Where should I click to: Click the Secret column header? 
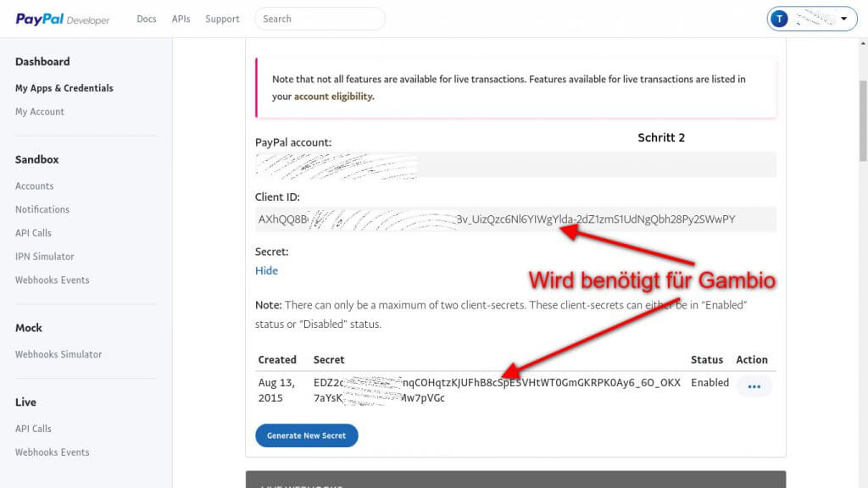[329, 359]
